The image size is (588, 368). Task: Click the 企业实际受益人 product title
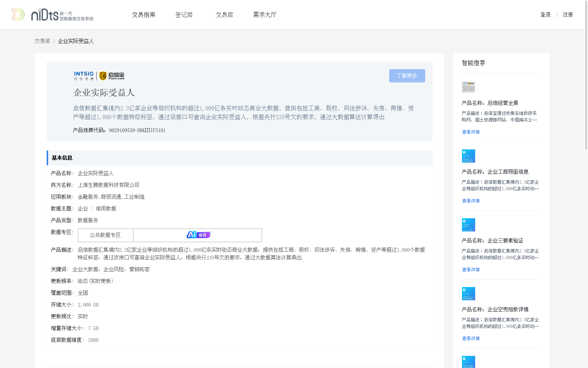click(104, 93)
